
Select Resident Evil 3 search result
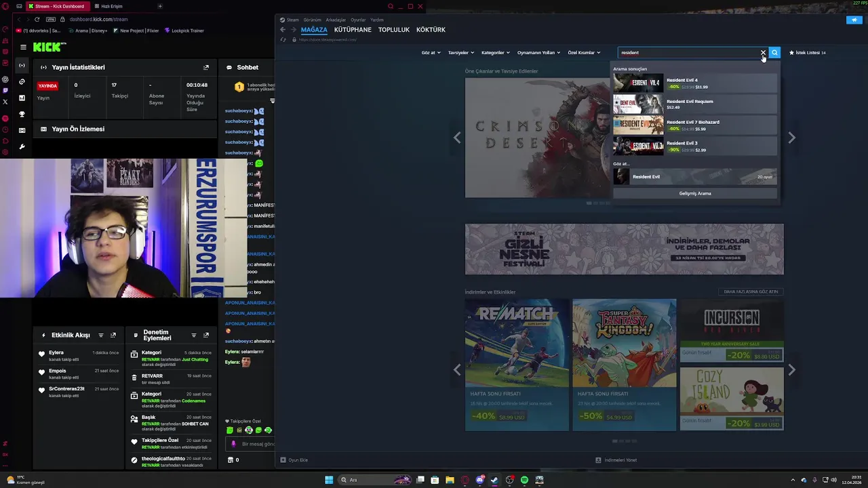pyautogui.click(x=695, y=146)
